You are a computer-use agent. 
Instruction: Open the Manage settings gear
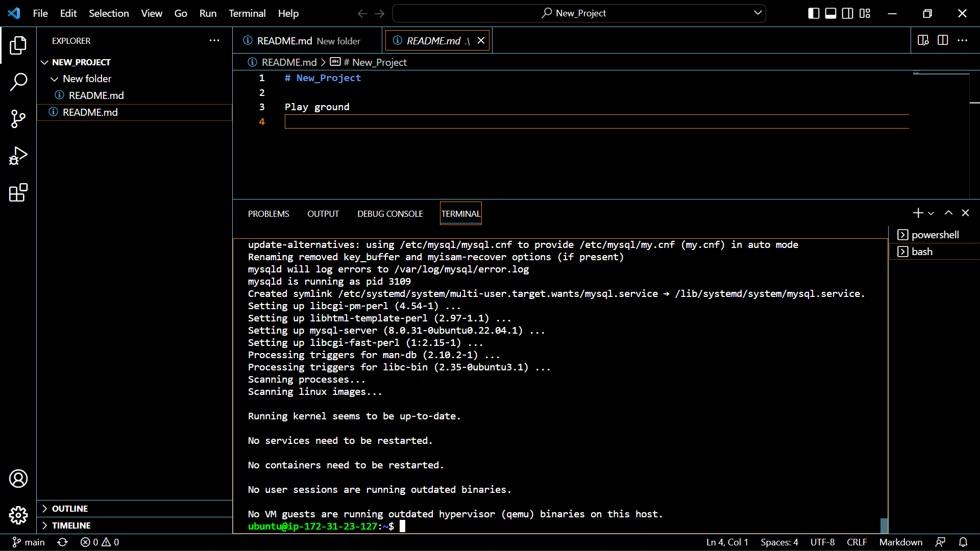18,515
